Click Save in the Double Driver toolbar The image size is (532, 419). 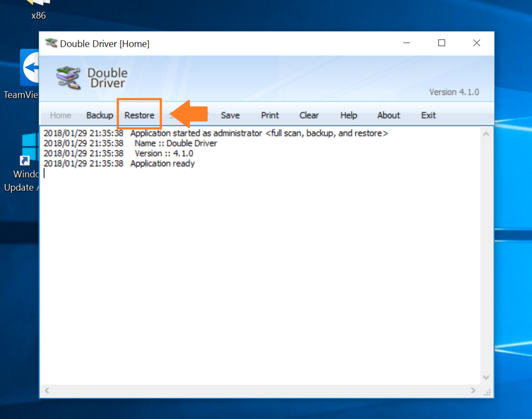(x=230, y=115)
